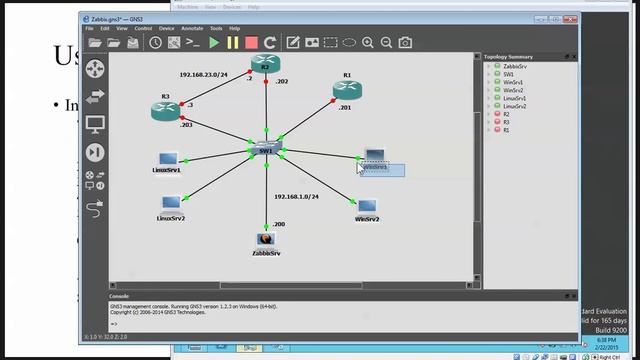Browse routers in the device sidebar
640x360 pixels.
95,69
